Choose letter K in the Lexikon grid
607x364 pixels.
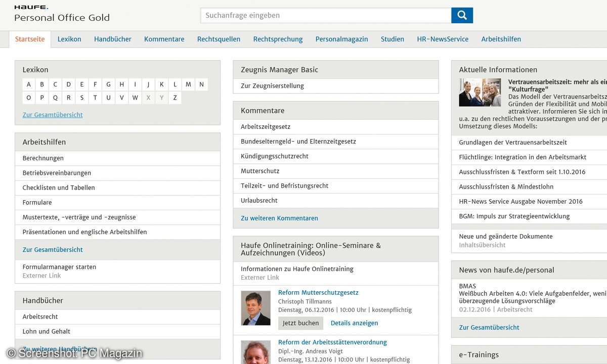click(x=162, y=84)
